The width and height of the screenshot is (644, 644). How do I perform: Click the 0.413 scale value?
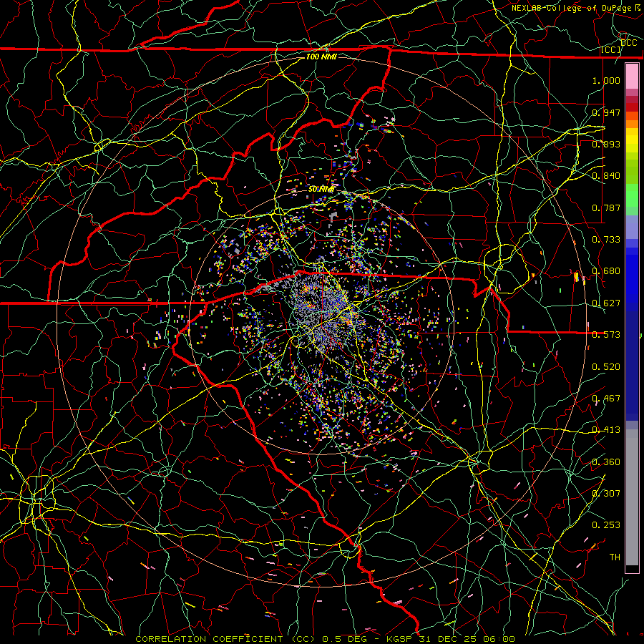pos(606,430)
